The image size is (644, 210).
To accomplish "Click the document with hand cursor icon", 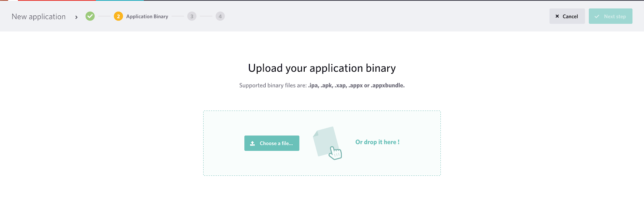I will (x=327, y=143).
